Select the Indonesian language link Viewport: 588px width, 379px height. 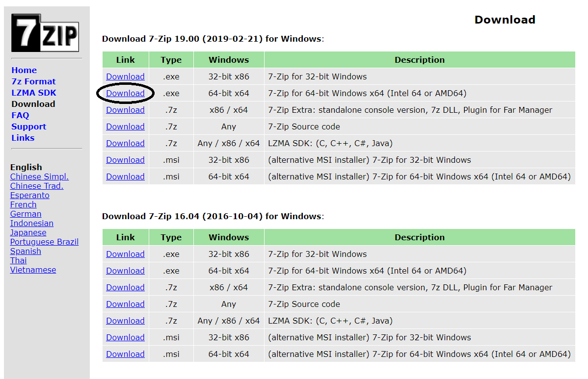pyautogui.click(x=32, y=223)
